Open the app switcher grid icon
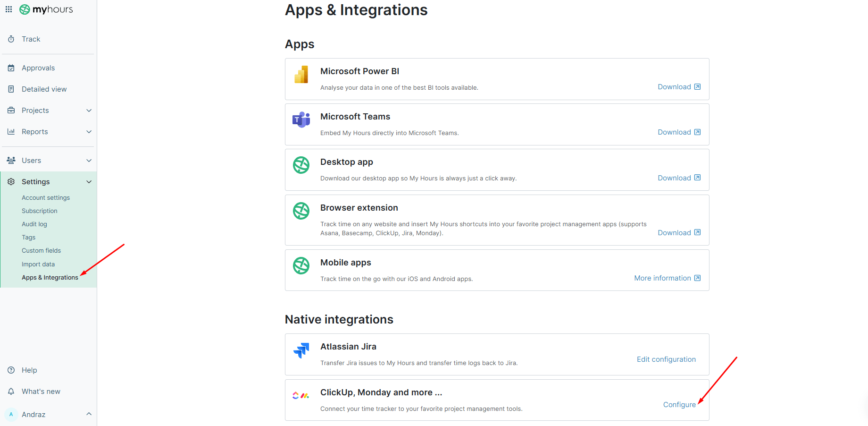868x426 pixels. 8,9
